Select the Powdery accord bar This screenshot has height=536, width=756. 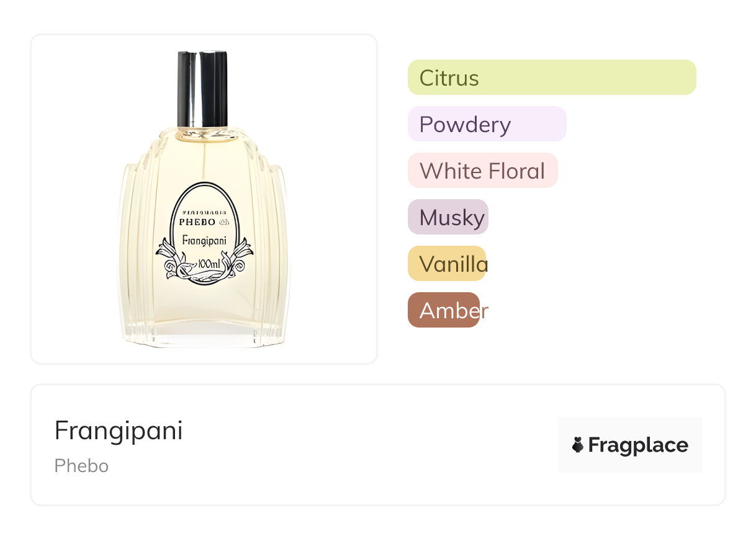[x=487, y=124]
